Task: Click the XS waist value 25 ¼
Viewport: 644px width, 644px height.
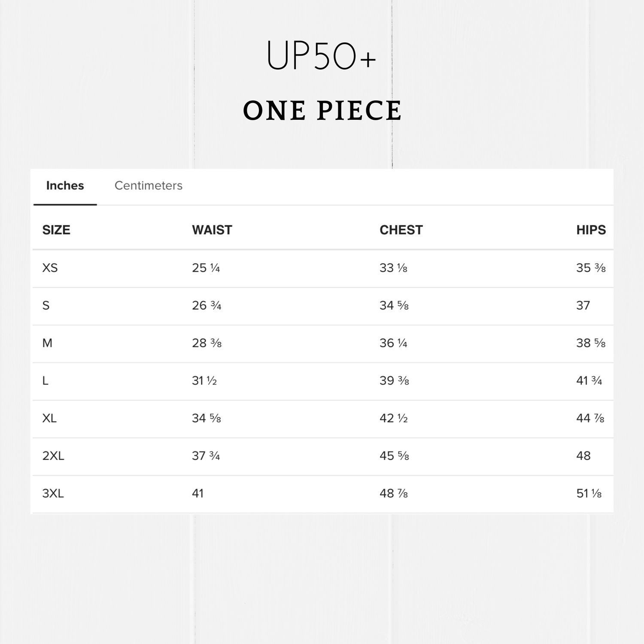Action: tap(206, 268)
